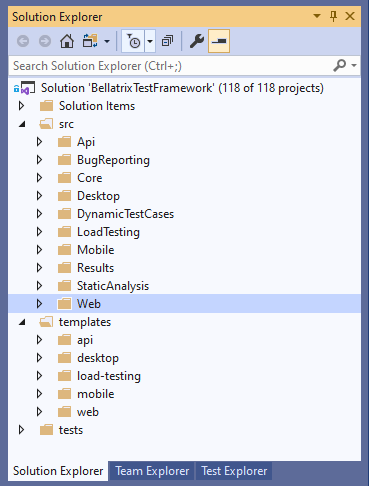Toggle Pending Changes Filter clock icon
The image size is (369, 486).
[x=133, y=41]
